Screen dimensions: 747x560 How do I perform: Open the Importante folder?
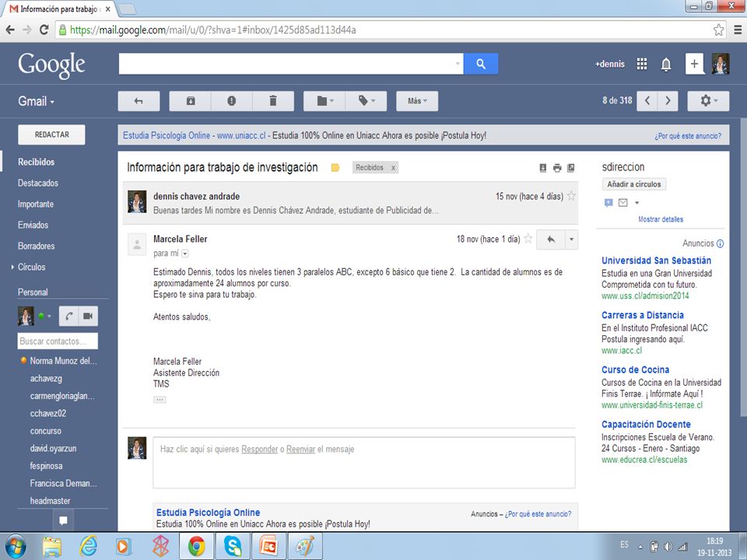coord(36,204)
